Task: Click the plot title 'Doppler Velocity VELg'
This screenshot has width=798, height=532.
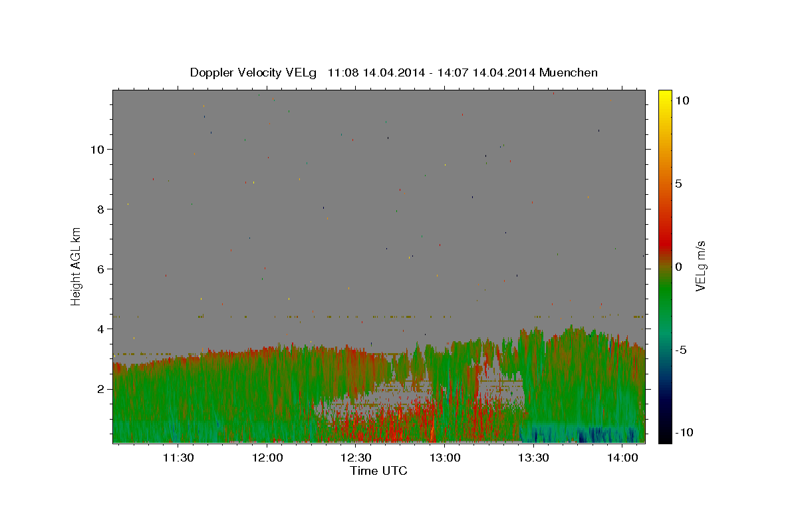Action: tap(254, 73)
